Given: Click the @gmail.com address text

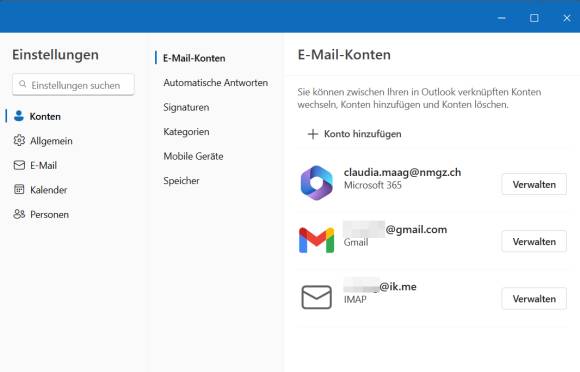Looking at the screenshot, I should coord(416,229).
